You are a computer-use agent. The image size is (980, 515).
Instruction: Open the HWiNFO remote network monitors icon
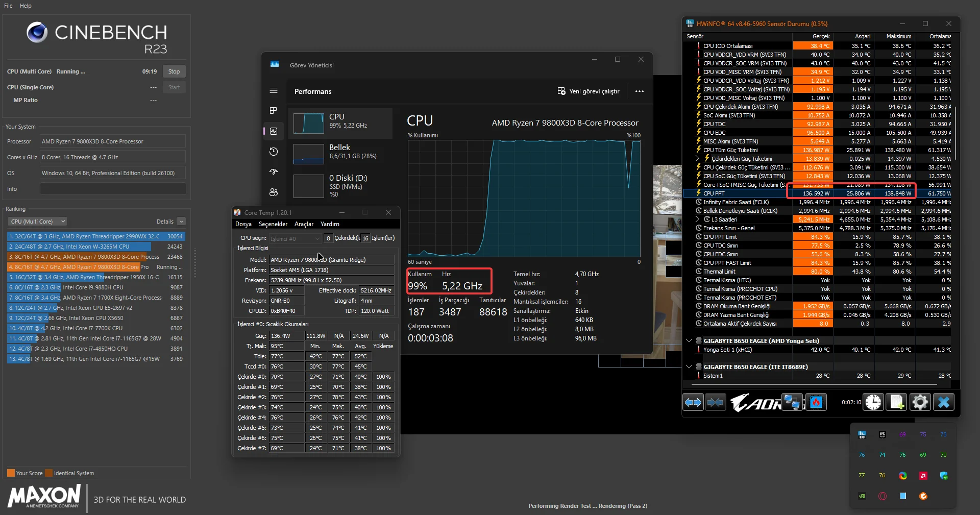pyautogui.click(x=792, y=403)
